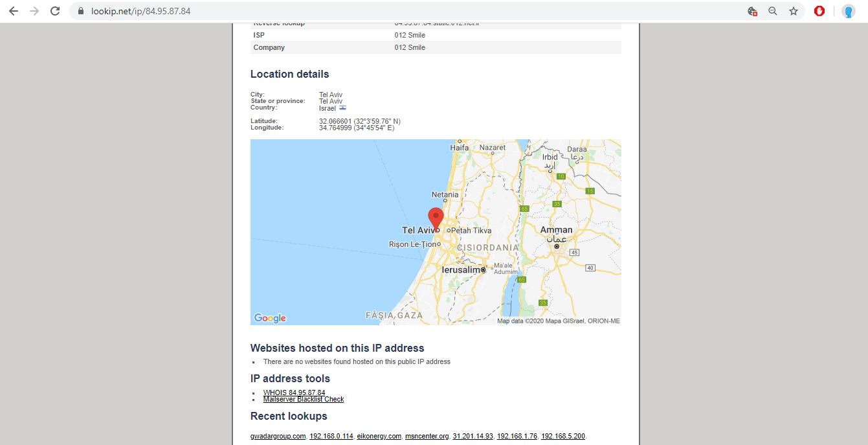Open the Mailserver Blacklist Check link
Image resolution: width=868 pixels, height=445 pixels.
click(x=304, y=400)
